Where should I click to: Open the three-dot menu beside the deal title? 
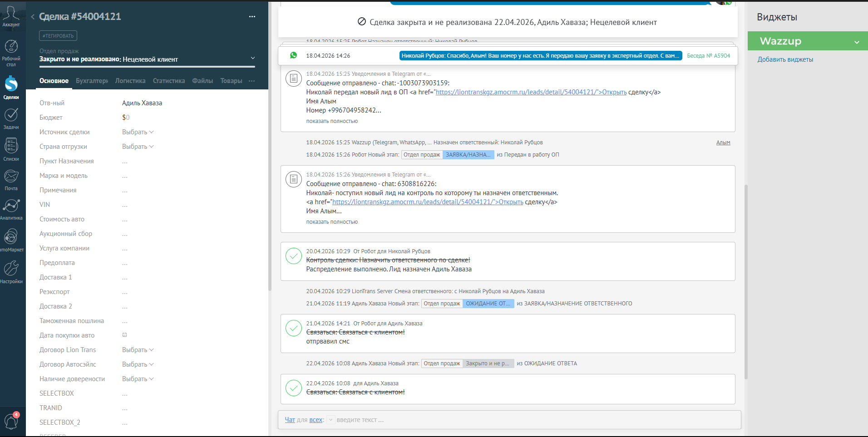[x=252, y=17]
